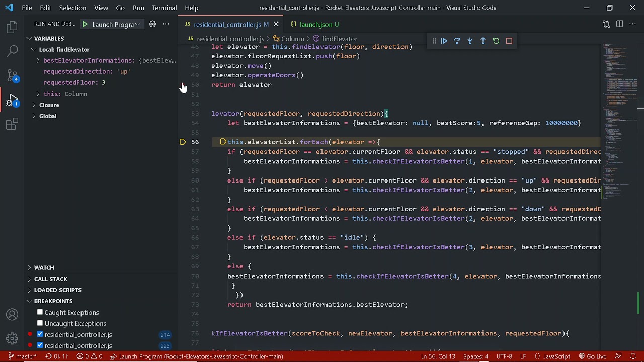Continue debugging from the debug toolbar
The image size is (644, 362).
pyautogui.click(x=444, y=41)
